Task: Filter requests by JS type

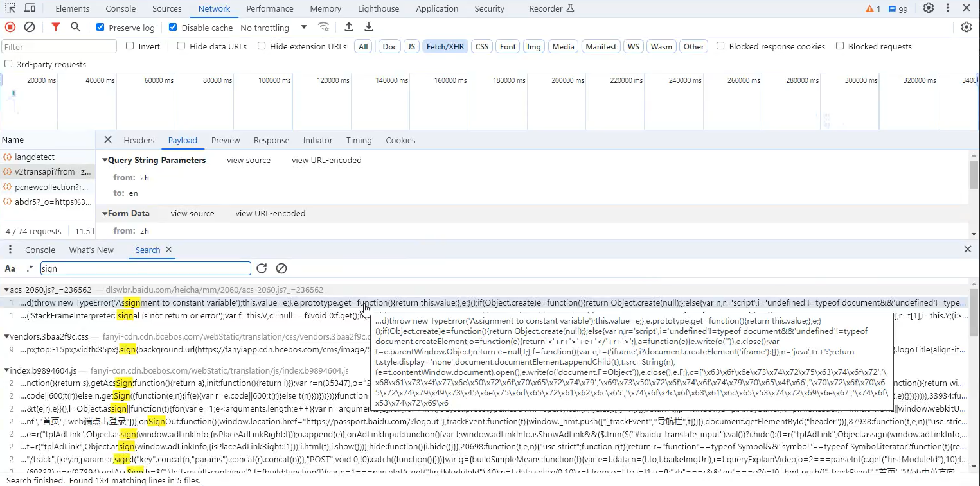Action: pos(412,46)
